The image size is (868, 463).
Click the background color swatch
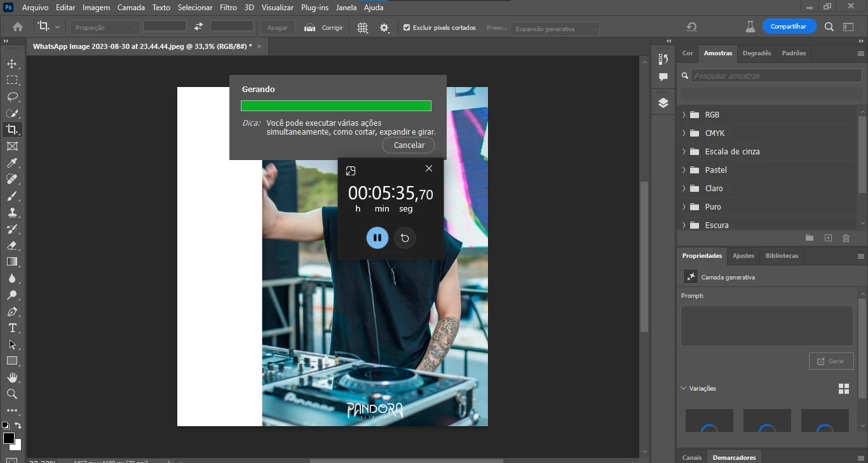coord(17,446)
